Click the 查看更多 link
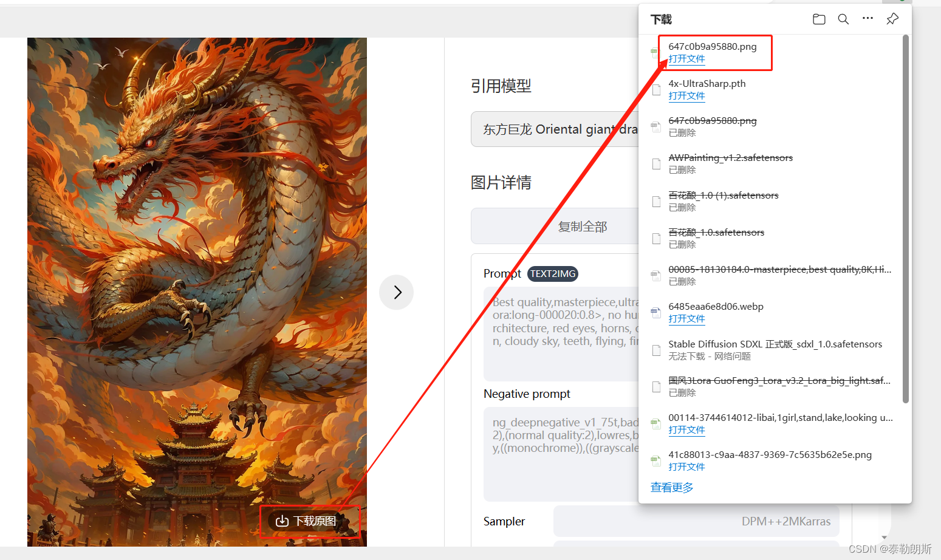 coord(671,487)
